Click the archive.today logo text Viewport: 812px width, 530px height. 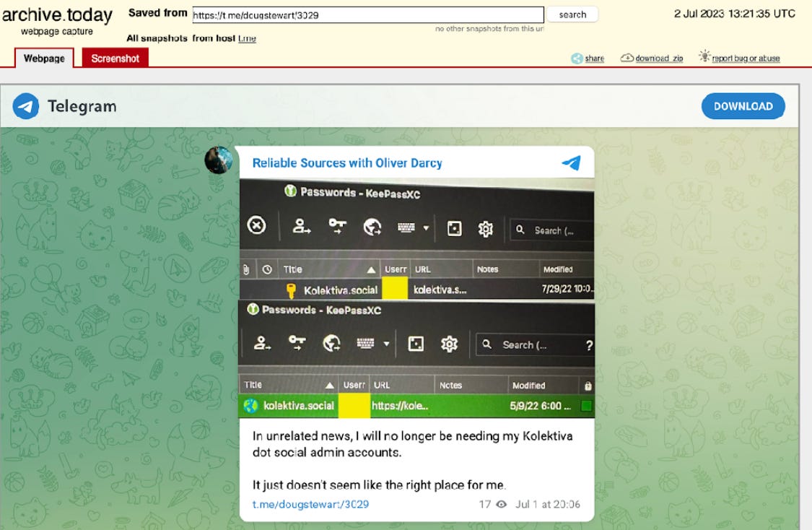[x=57, y=15]
